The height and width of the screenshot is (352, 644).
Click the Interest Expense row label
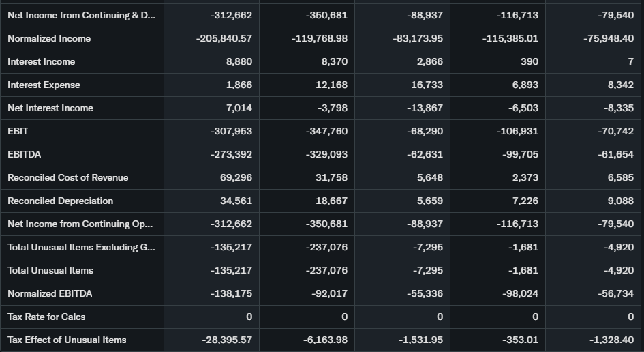44,85
